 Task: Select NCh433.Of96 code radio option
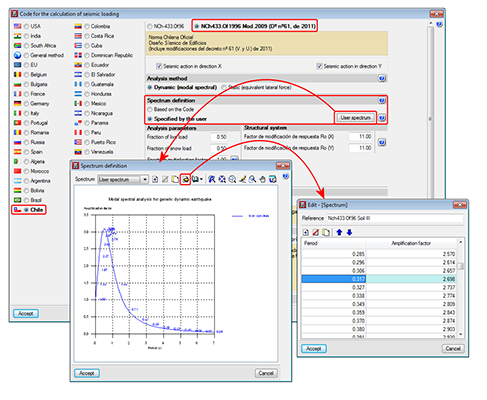coord(150,26)
